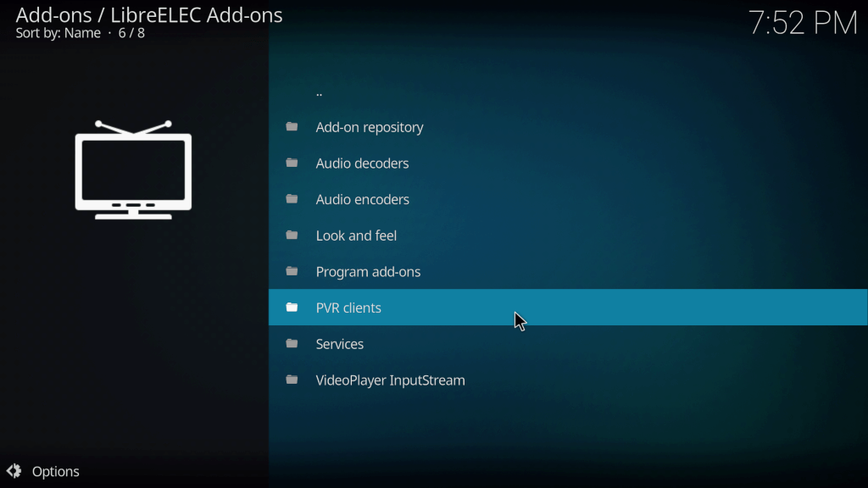Enter the PVR clients category
This screenshot has height=488, width=868.
348,308
